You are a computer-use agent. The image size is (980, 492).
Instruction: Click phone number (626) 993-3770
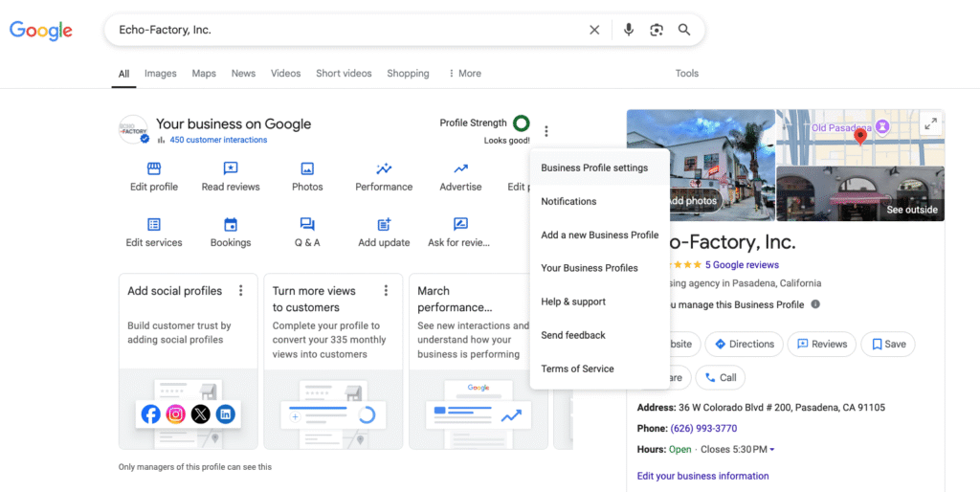pos(703,429)
